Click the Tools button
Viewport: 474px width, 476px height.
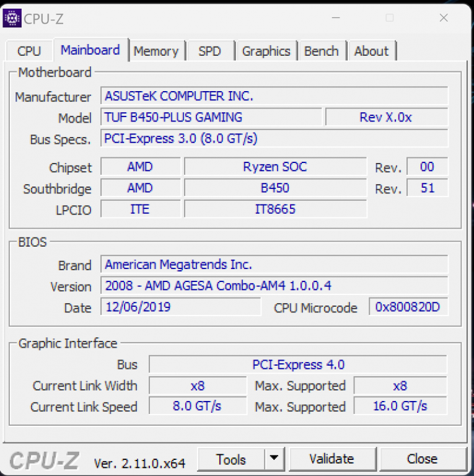(231, 459)
